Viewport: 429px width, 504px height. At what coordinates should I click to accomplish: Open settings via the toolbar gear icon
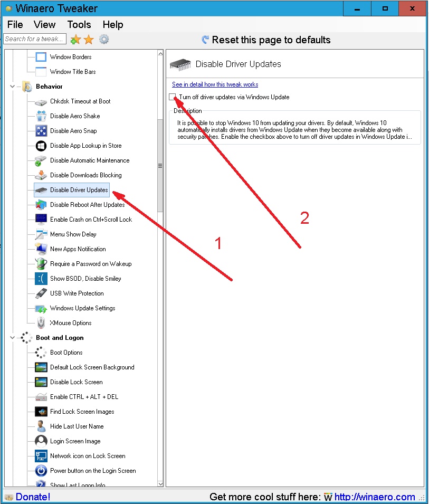click(x=104, y=40)
